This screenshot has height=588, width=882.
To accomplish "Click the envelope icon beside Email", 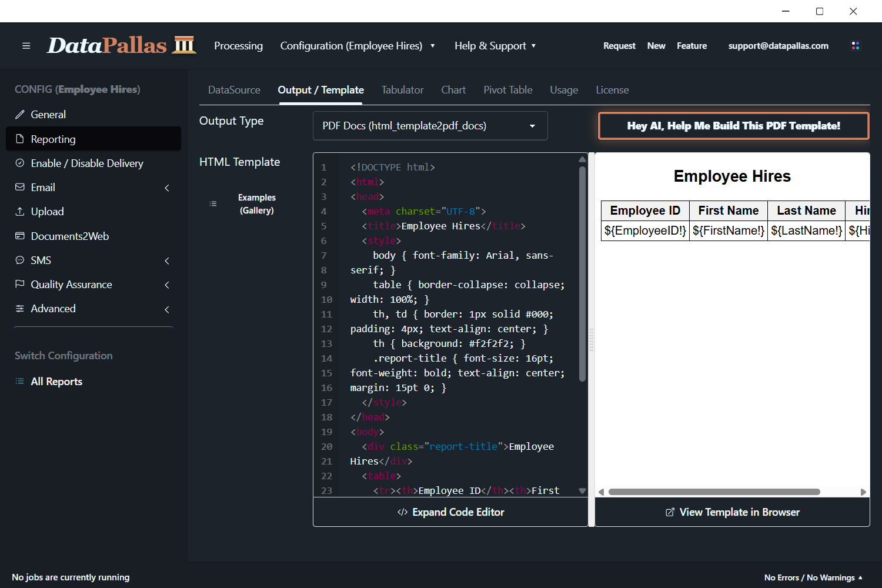I will (20, 187).
